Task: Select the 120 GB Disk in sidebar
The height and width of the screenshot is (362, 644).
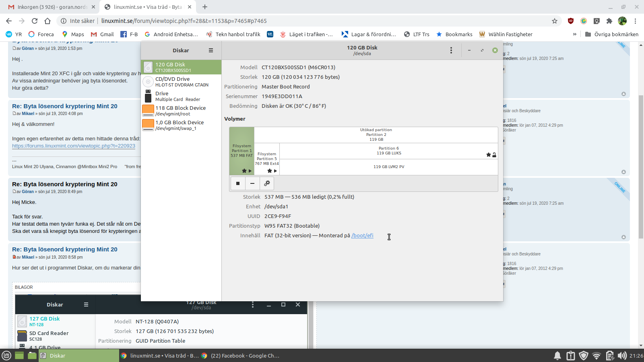Action: click(x=181, y=67)
